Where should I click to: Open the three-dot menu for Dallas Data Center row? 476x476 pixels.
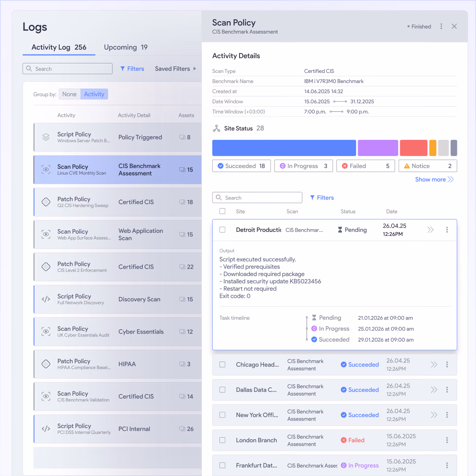coord(447,390)
